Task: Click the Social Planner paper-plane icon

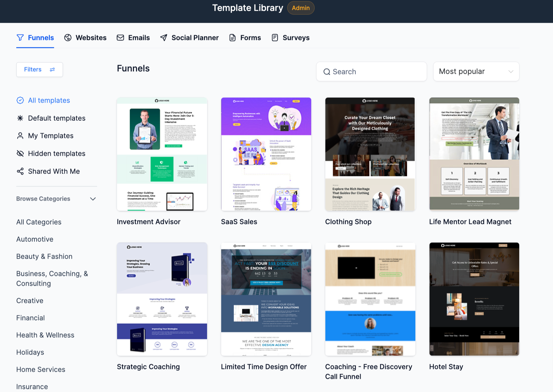Action: (x=164, y=37)
